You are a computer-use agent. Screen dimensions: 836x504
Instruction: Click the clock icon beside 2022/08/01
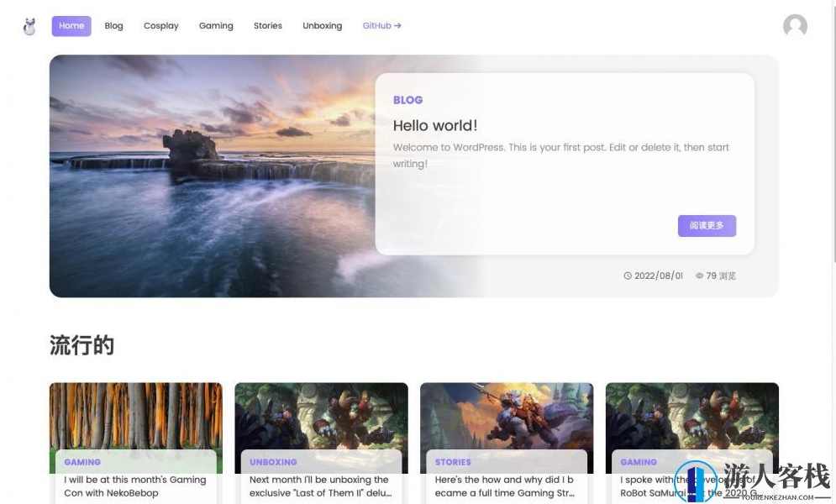tap(628, 276)
